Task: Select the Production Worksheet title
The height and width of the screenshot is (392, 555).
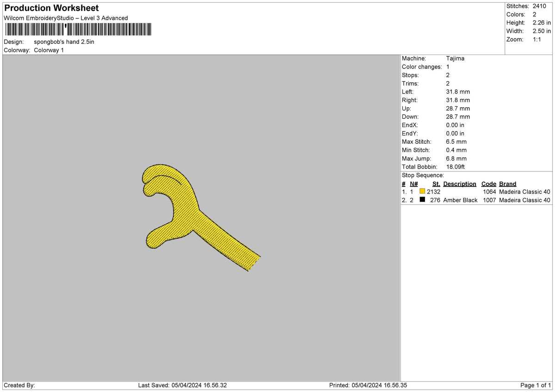Action: pos(51,8)
